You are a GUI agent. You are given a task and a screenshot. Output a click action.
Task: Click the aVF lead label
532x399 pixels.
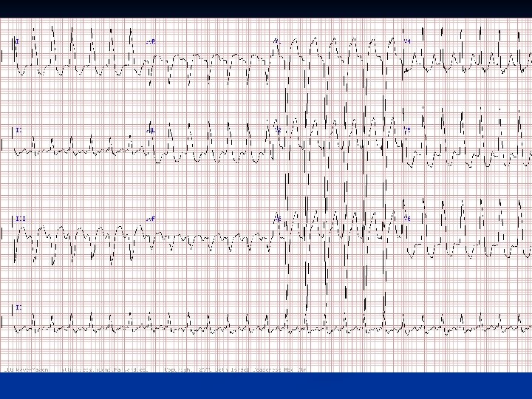coord(151,219)
